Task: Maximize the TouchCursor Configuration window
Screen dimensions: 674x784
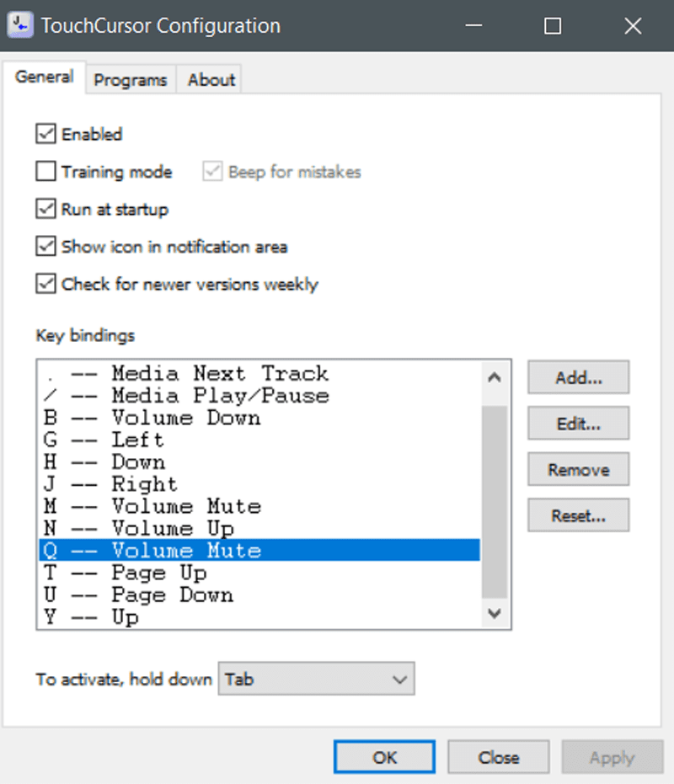Action: click(553, 25)
